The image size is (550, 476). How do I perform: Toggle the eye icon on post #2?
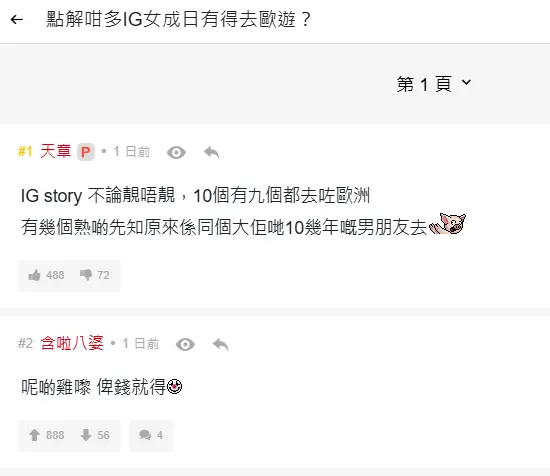(x=185, y=344)
